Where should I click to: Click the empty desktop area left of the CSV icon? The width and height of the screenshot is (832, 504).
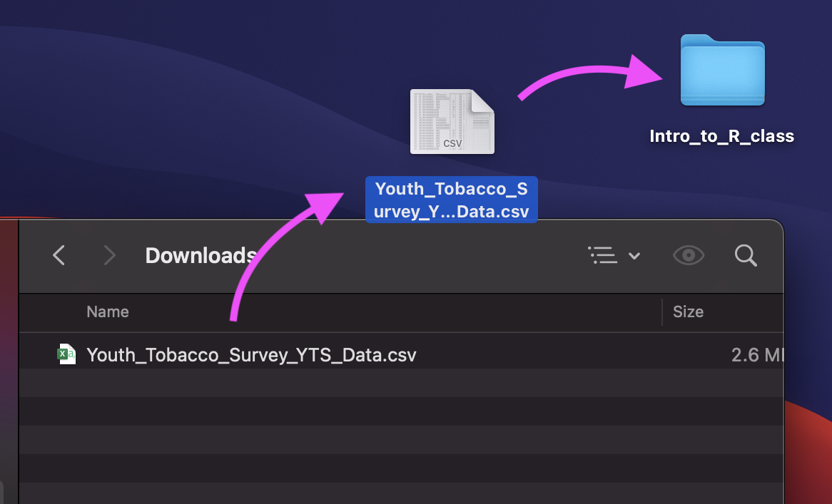click(x=214, y=121)
